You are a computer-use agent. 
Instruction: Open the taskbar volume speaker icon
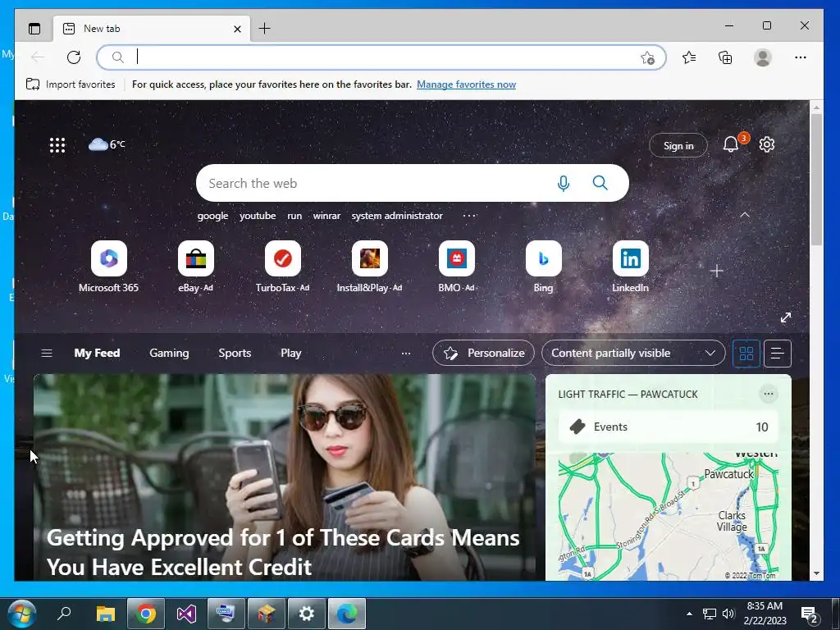click(x=728, y=614)
